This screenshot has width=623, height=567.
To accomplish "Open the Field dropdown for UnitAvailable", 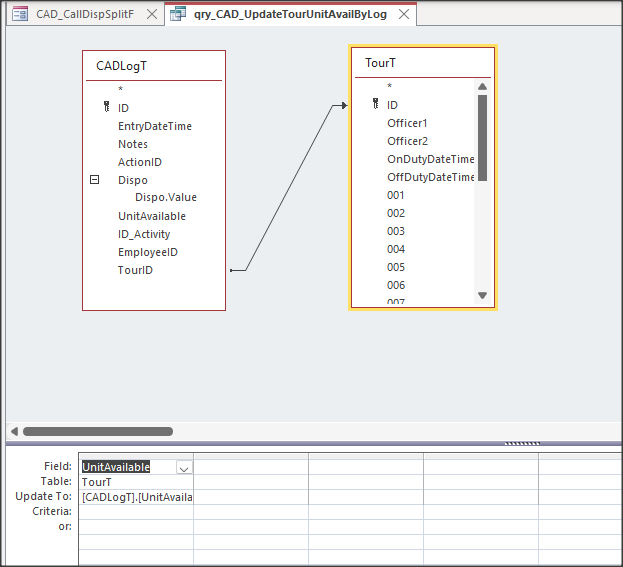I will coord(183,467).
